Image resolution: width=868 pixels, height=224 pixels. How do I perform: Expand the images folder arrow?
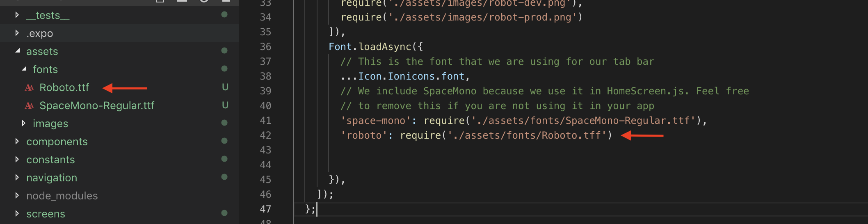coord(23,123)
